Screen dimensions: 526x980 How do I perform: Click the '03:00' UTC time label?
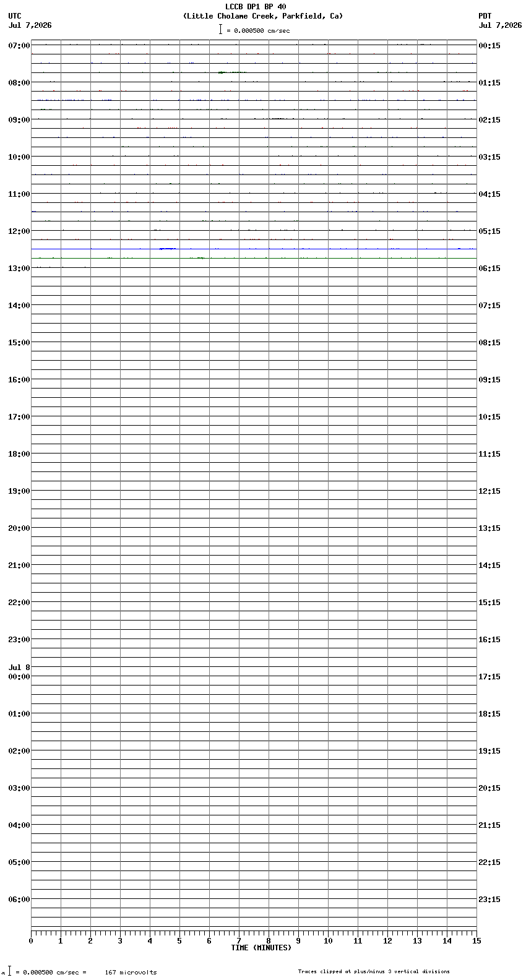tap(19, 788)
